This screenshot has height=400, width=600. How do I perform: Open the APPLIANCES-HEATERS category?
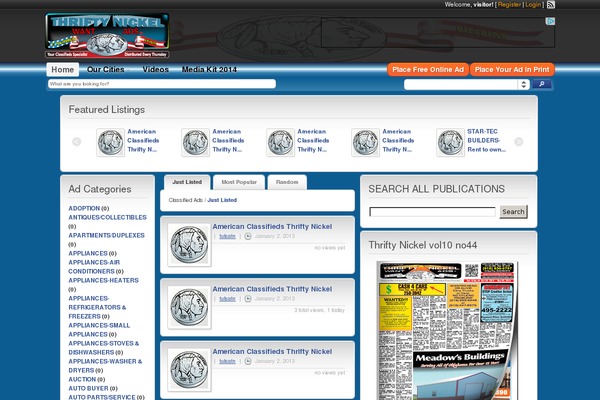pyautogui.click(x=103, y=281)
